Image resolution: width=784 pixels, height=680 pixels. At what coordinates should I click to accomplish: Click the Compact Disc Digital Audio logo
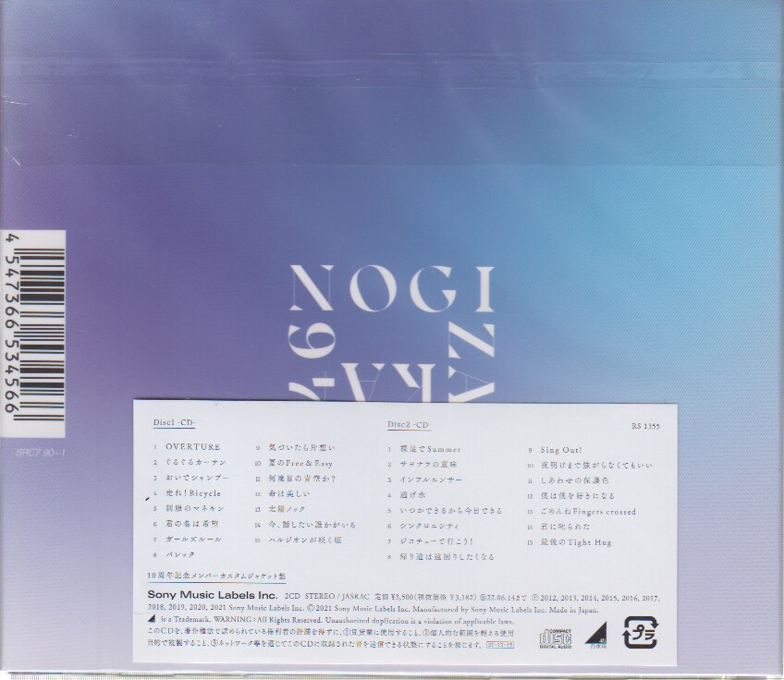556,638
